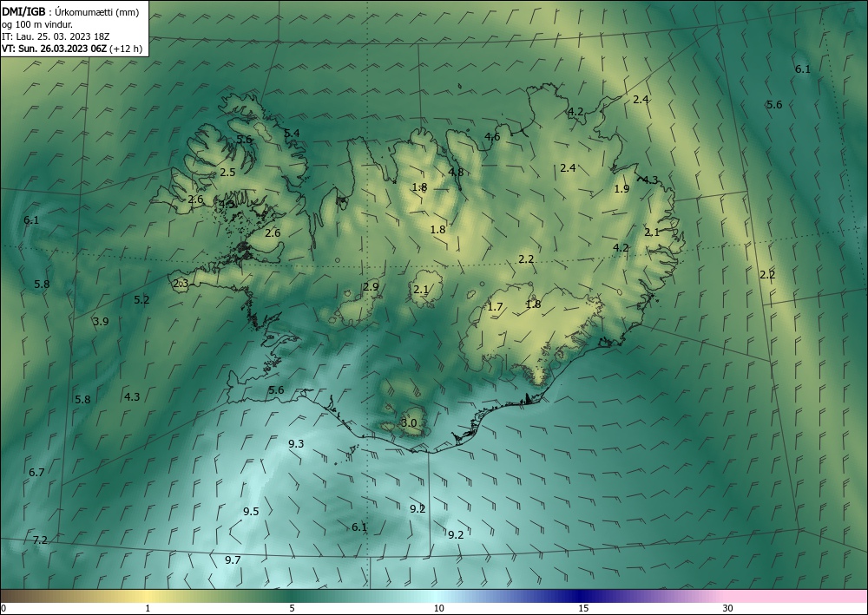This screenshot has width=868, height=615.
Task: Click the 7.2 value at the lower left
Action: [40, 540]
